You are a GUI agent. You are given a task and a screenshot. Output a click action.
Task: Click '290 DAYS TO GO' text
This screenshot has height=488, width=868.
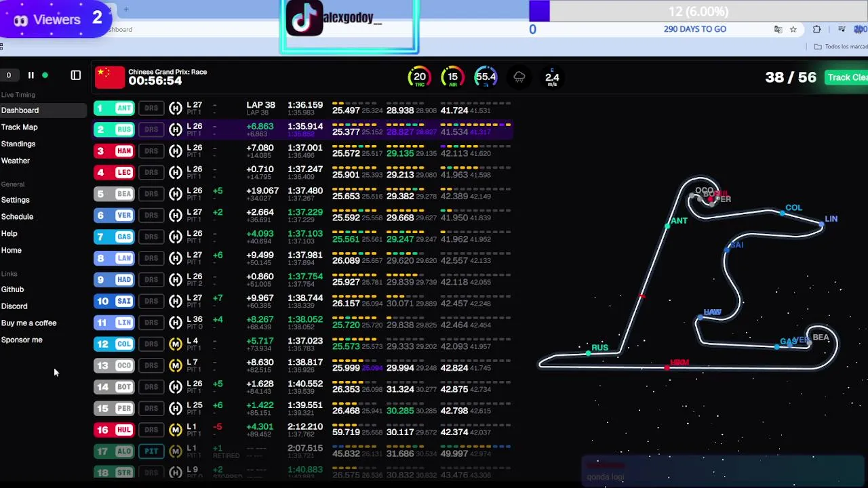pyautogui.click(x=695, y=29)
